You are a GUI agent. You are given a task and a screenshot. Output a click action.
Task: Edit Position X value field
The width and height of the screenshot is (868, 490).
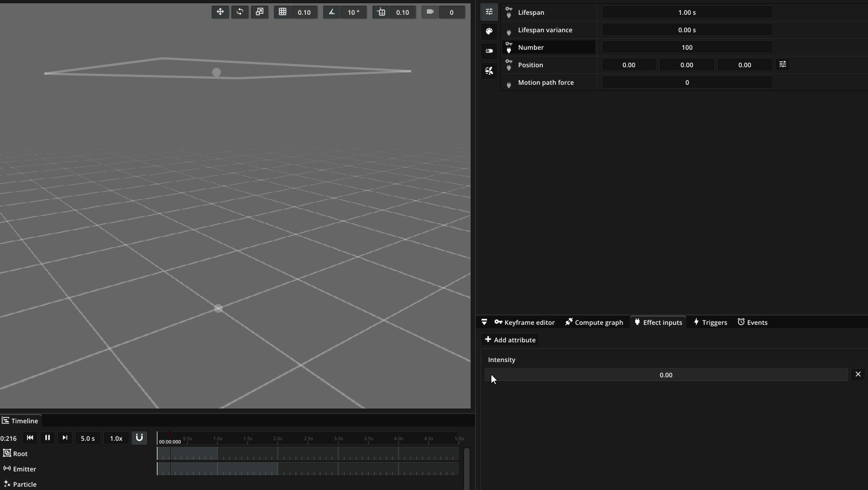(x=629, y=65)
